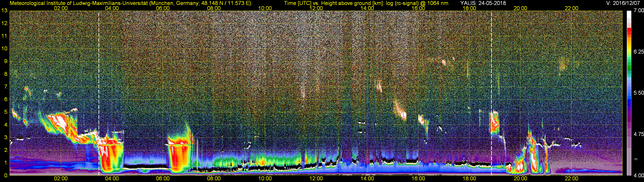Click the white dashed vertical marker before 19:00
Screen dimensions: 644x182
(x=492, y=93)
